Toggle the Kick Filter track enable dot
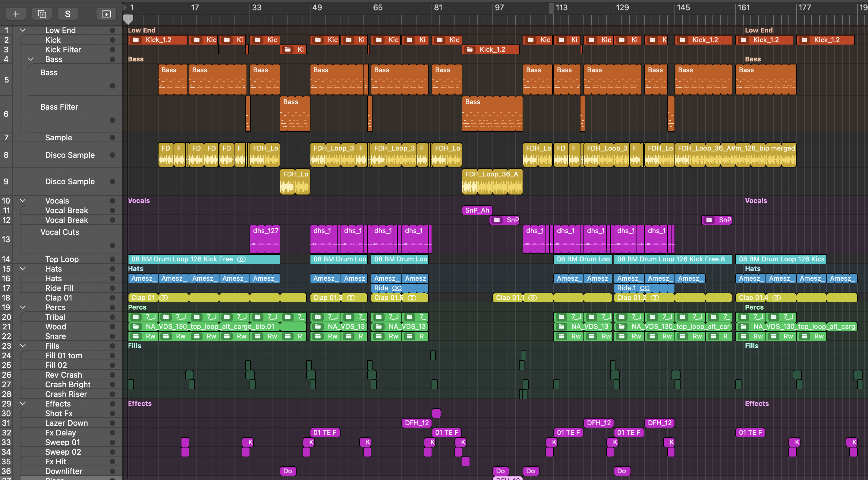 pos(112,49)
